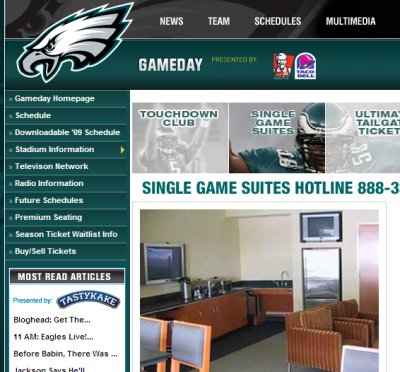Image resolution: width=400 pixels, height=372 pixels.
Task: Open Buy/Sell Tickets page
Action: click(45, 251)
